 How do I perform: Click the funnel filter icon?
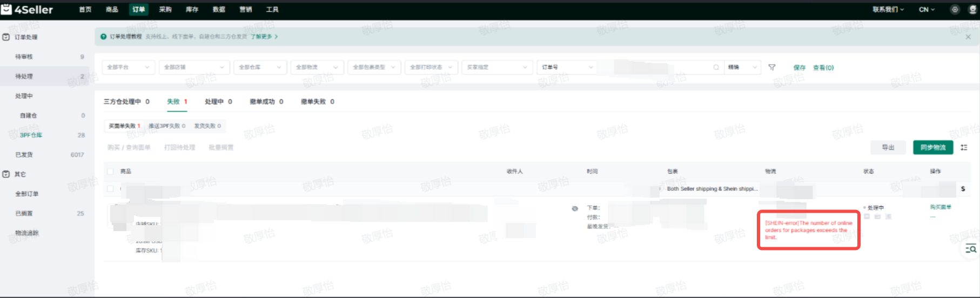[771, 67]
